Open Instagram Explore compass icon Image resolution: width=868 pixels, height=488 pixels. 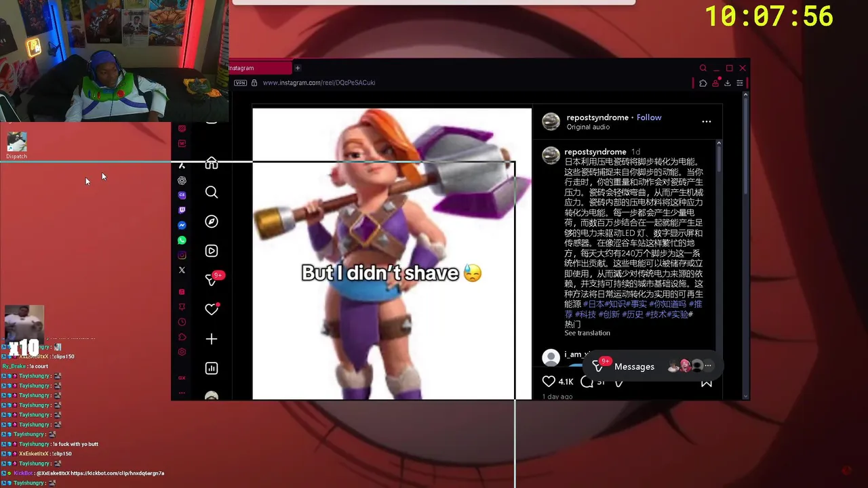click(212, 222)
